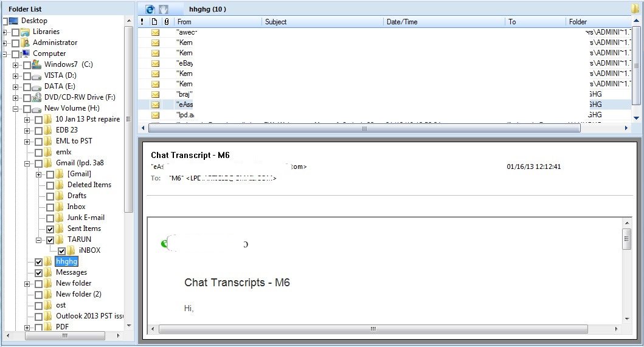The height and width of the screenshot is (347, 644).
Task: Expand the 10 Jan 13 Pst repaire folder
Action: point(27,120)
